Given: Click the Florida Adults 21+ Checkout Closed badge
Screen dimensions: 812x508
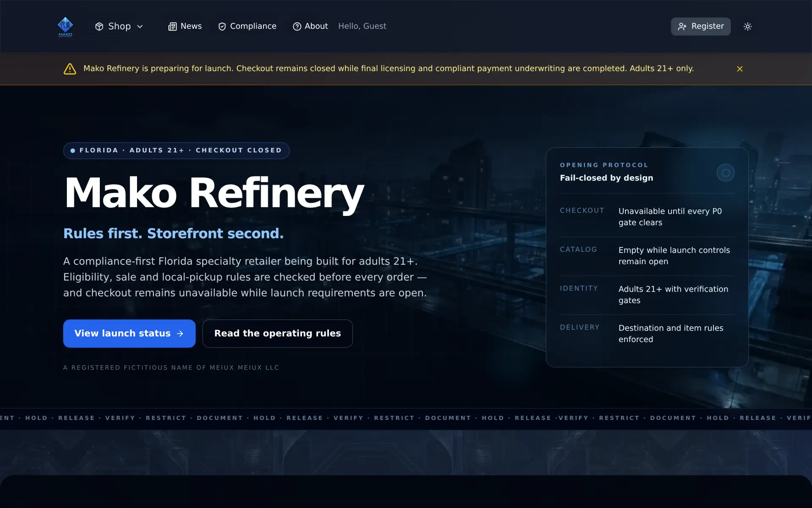Looking at the screenshot, I should (x=176, y=151).
